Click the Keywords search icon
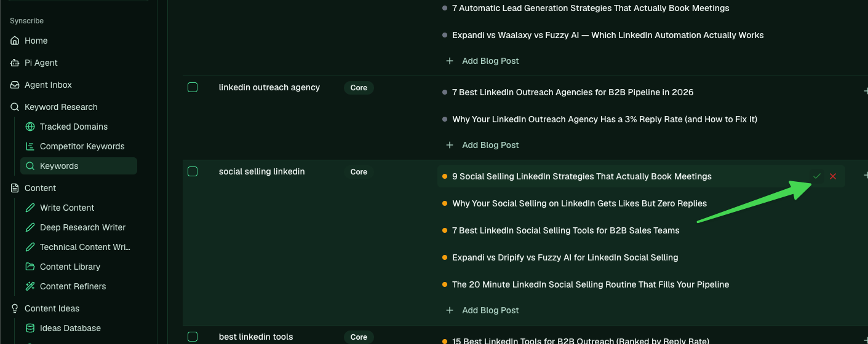 [30, 166]
